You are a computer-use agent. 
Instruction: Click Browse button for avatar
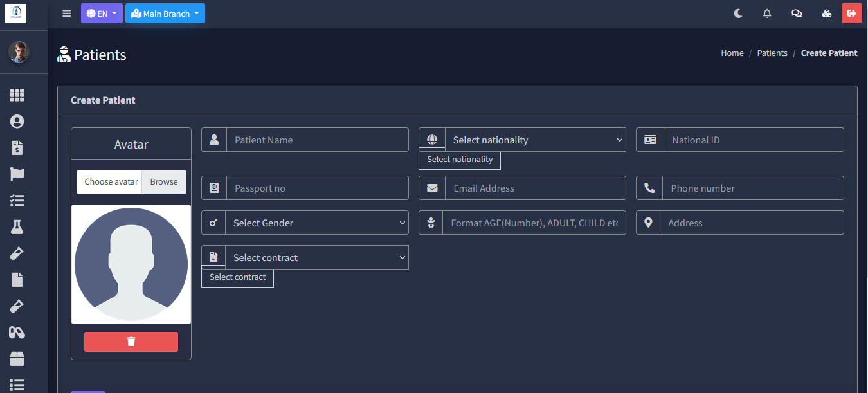pos(164,182)
